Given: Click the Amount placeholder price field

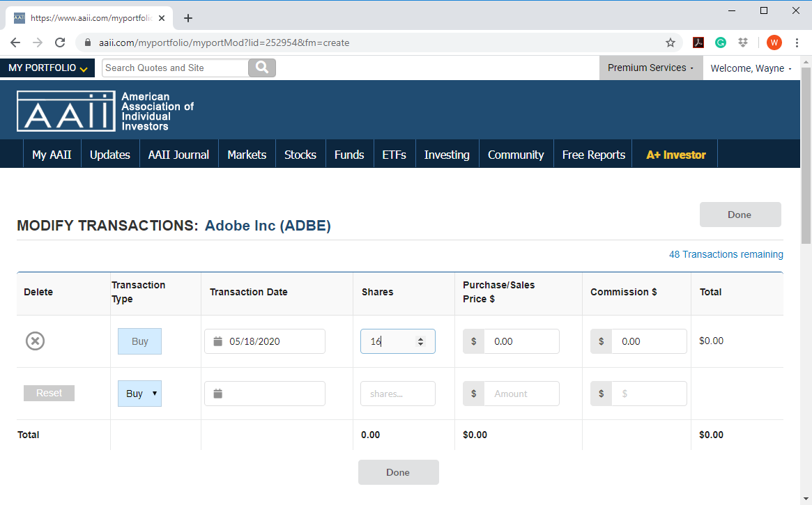Looking at the screenshot, I should [521, 394].
